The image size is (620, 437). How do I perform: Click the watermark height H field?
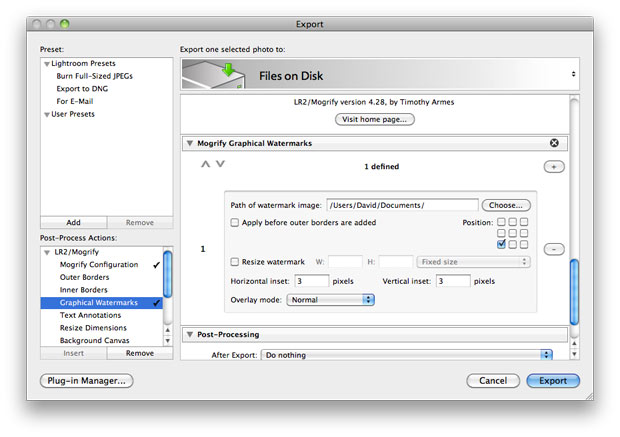pos(395,262)
